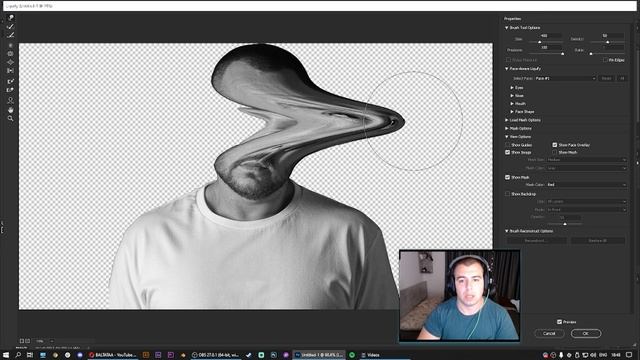
Task: Open the backdrop Use dropdown
Action: pyautogui.click(x=586, y=202)
